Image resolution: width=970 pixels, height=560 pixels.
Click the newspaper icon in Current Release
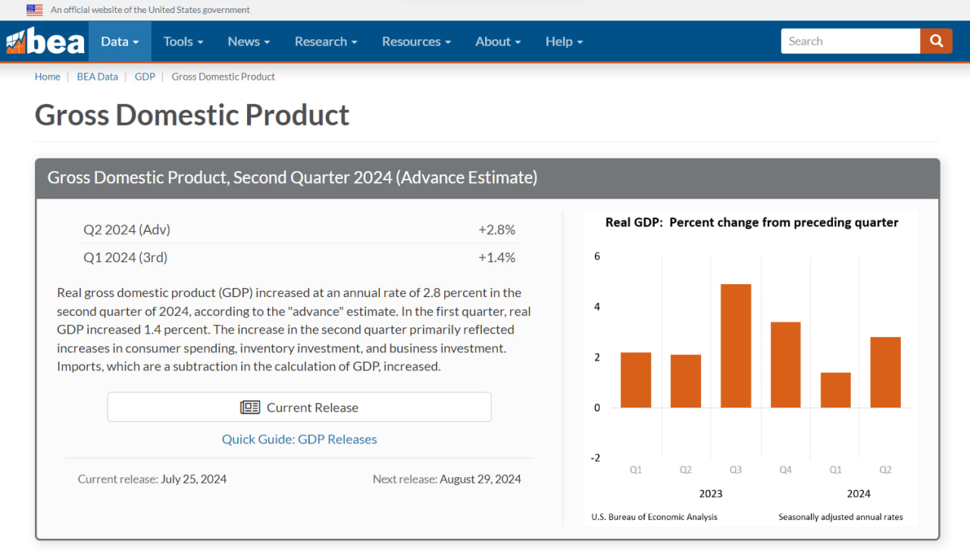pos(250,408)
